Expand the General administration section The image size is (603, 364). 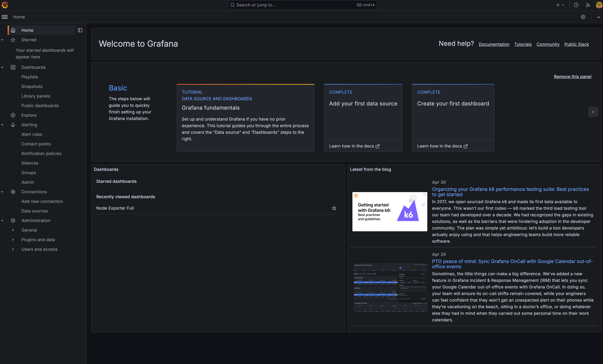click(13, 230)
